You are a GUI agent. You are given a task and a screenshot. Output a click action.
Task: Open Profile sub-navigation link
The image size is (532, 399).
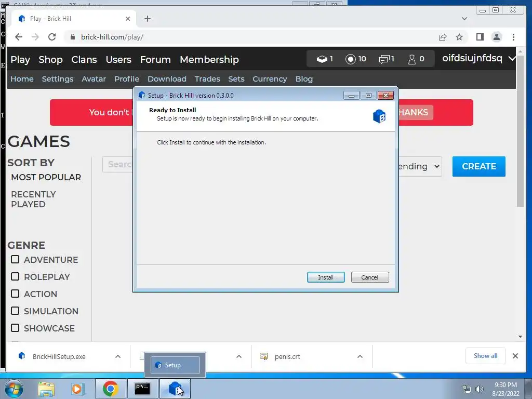click(127, 79)
